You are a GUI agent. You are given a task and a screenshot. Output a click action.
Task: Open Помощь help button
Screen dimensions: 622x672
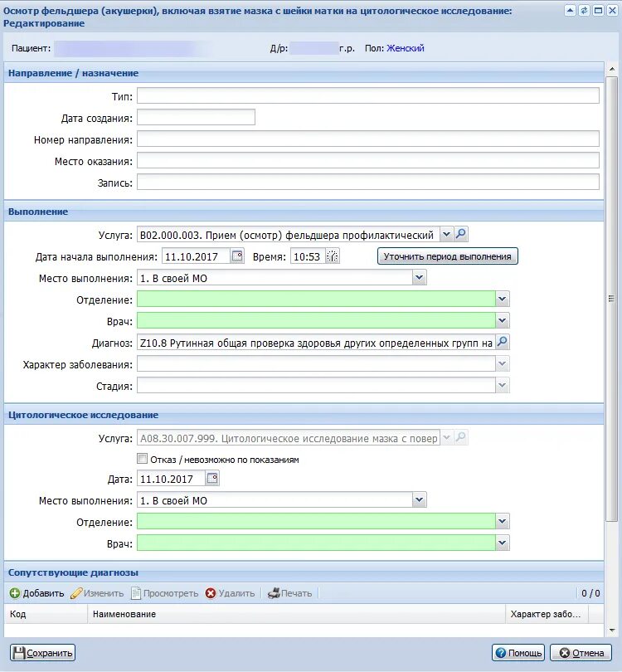point(518,653)
